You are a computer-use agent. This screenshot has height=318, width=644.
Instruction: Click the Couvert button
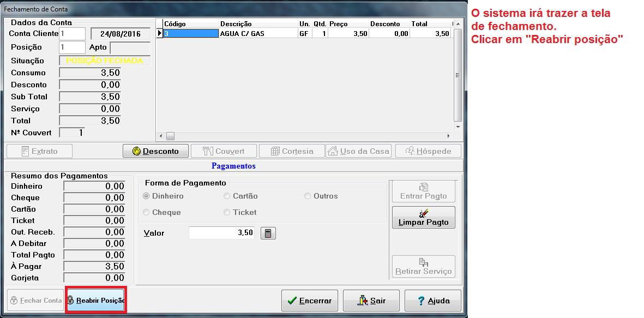(224, 151)
